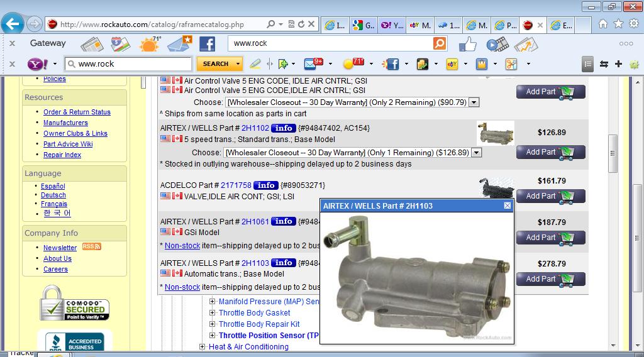Click the 2H1102 part thumbnail image
This screenshot has width=644, height=357.
pyautogui.click(x=495, y=133)
